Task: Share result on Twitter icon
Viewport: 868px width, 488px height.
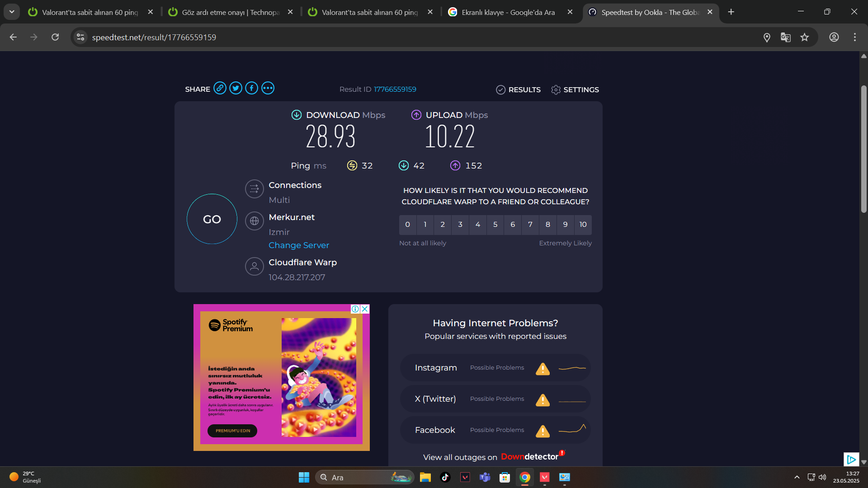Action: [x=236, y=88]
